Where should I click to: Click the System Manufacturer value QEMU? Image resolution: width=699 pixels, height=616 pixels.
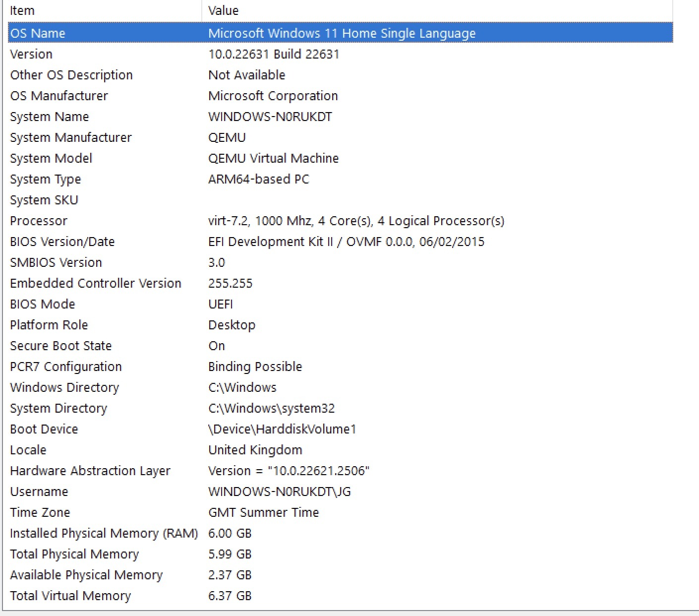tap(227, 137)
